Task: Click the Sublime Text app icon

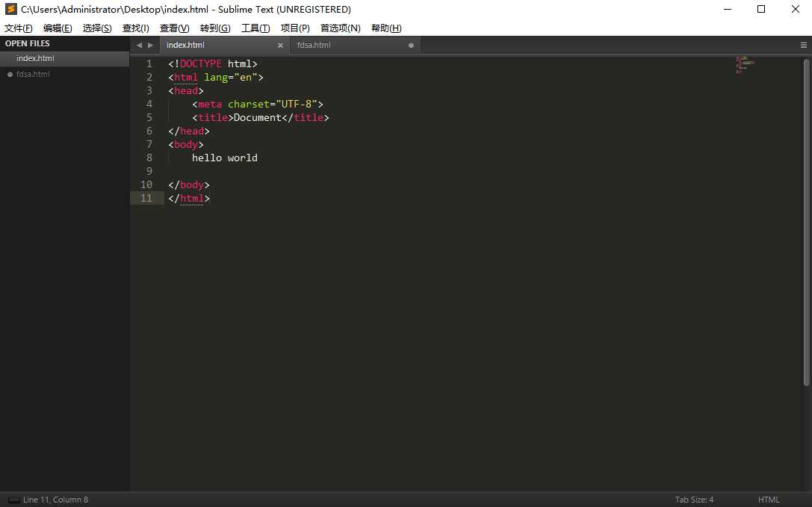Action: click(11, 9)
